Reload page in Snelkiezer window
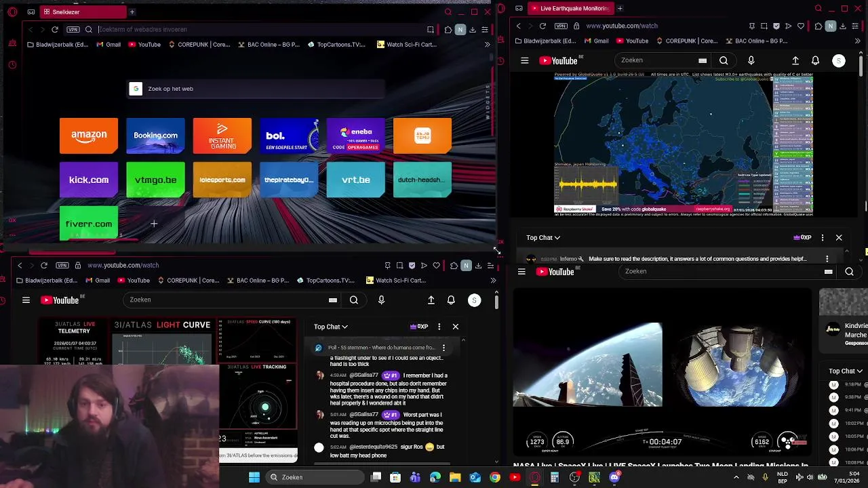The height and width of the screenshot is (488, 868). click(55, 29)
